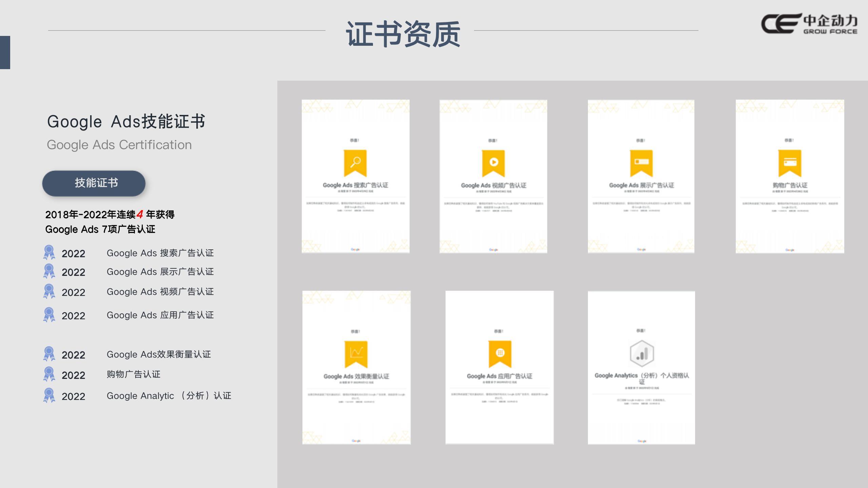This screenshot has width=868, height=488.
Task: Open the Google Analytics 个人资格认证 certificate thumbnail
Action: click(642, 368)
